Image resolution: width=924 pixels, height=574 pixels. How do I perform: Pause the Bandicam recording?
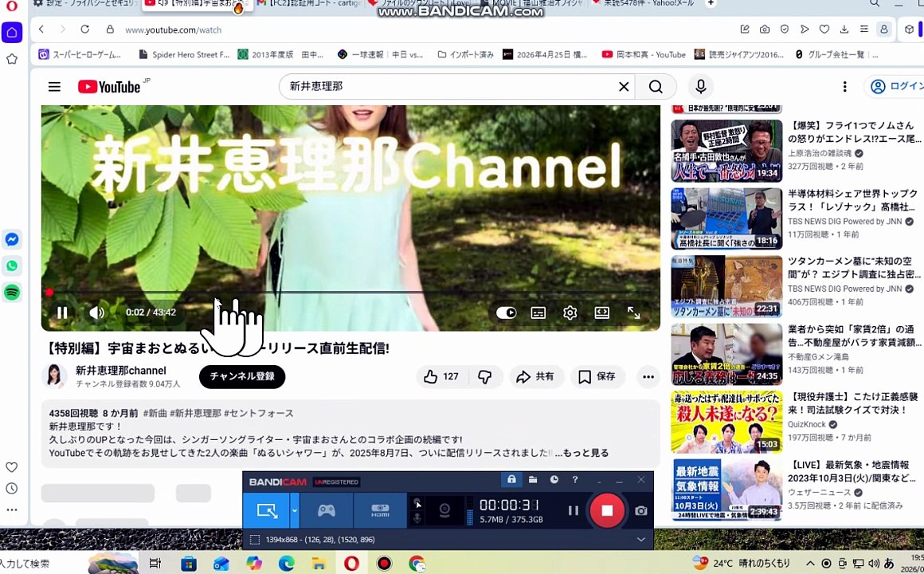pos(573,510)
